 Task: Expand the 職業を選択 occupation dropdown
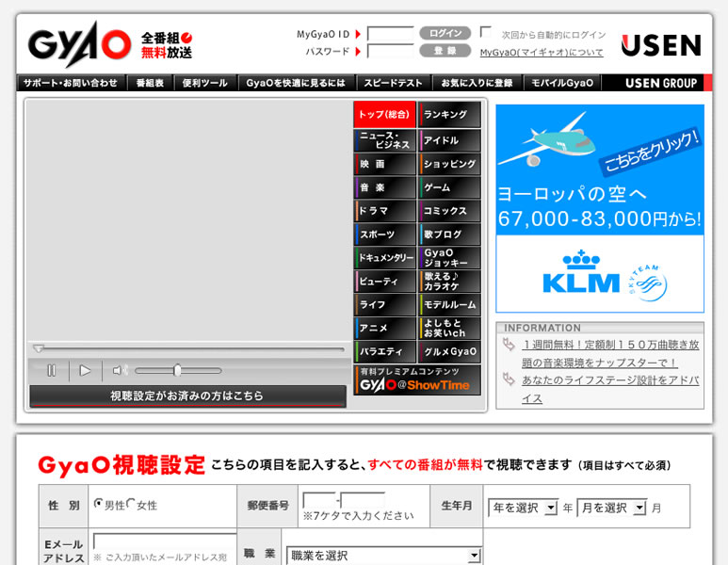click(383, 556)
